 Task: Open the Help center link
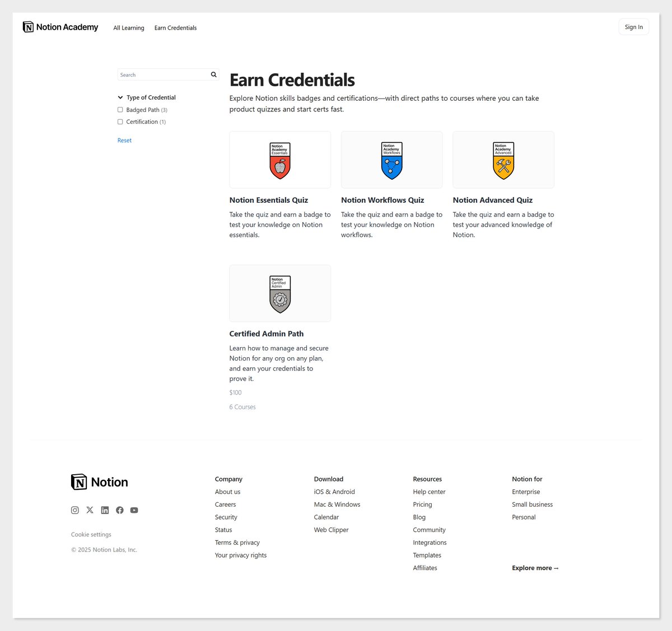click(429, 492)
